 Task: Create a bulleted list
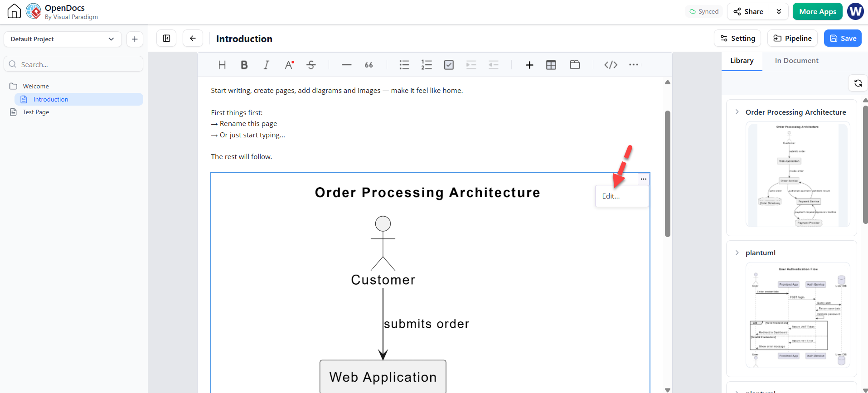click(404, 65)
